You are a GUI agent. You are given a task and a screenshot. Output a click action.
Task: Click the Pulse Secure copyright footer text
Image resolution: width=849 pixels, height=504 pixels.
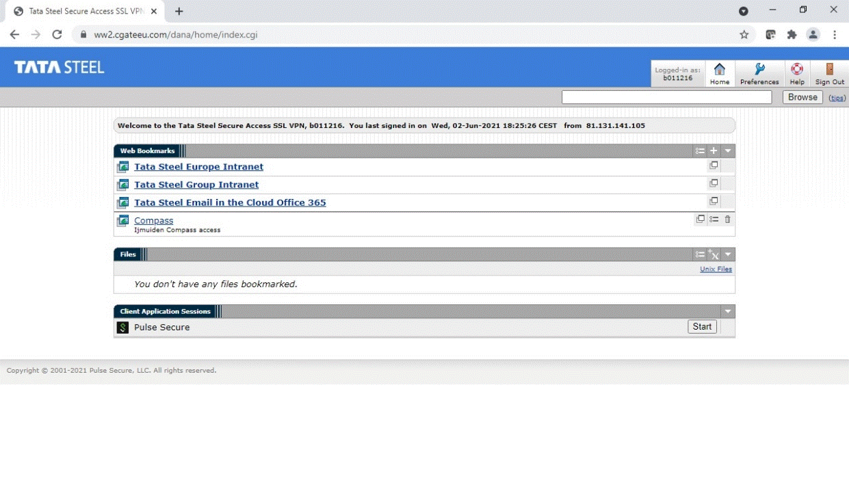(x=112, y=371)
